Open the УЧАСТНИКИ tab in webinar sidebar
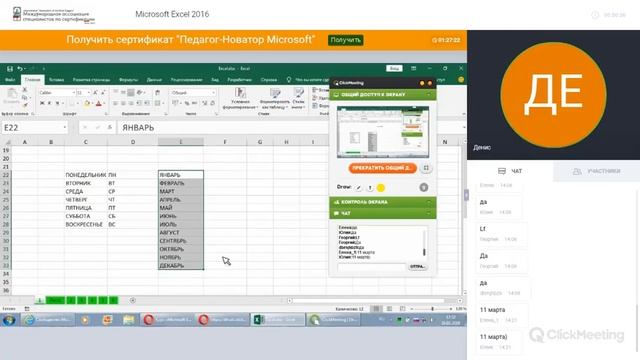Viewport: 640px width, 360px height. [597, 171]
